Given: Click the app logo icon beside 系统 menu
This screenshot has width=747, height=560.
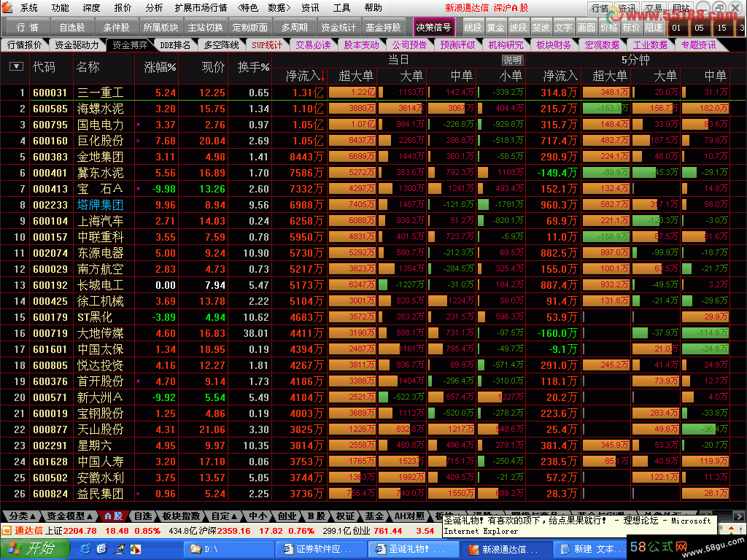Looking at the screenshot, I should [7, 7].
